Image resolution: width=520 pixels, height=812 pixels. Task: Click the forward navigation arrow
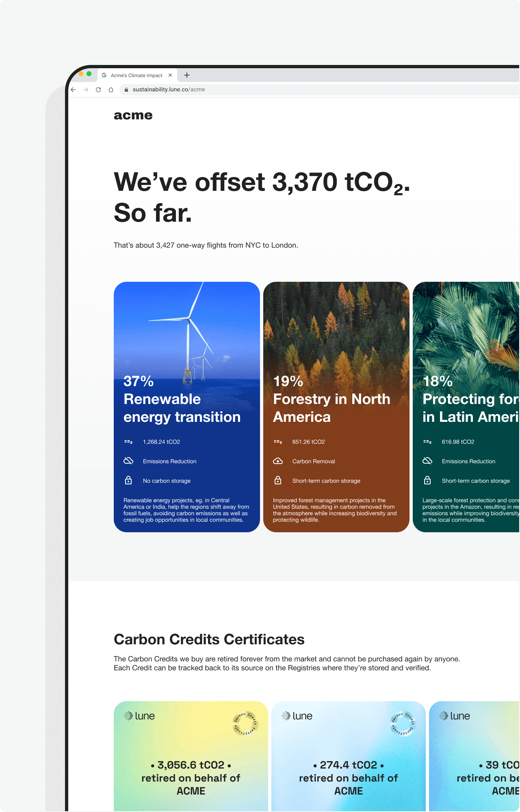pos(86,90)
